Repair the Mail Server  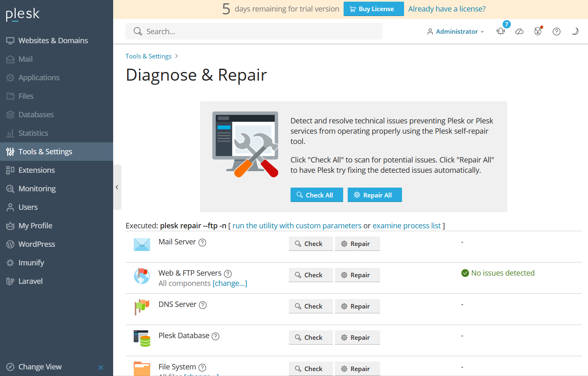pyautogui.click(x=358, y=244)
